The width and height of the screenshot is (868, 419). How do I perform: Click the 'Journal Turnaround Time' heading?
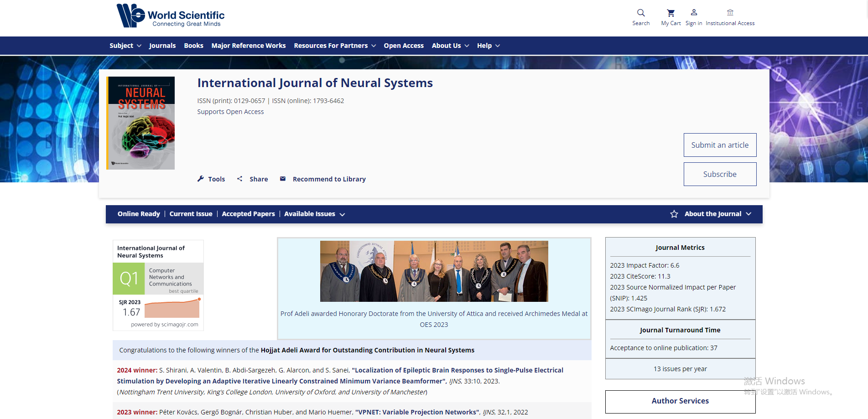[x=680, y=330]
